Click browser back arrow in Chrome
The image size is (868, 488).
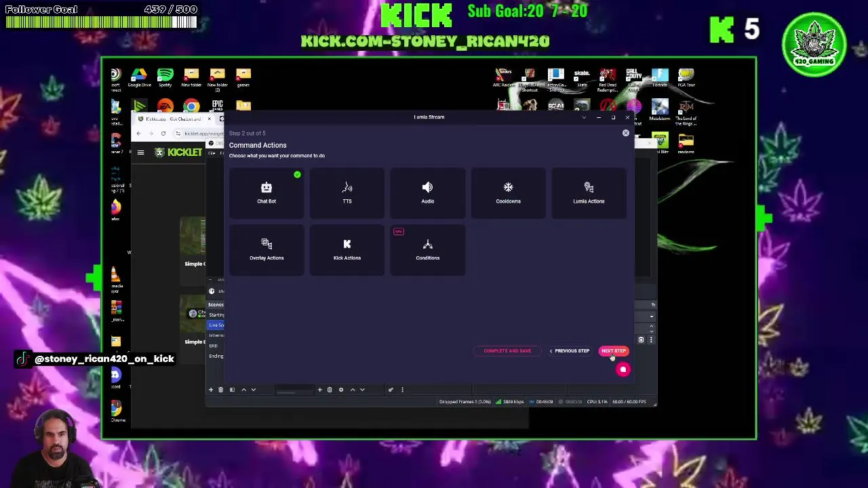pyautogui.click(x=139, y=134)
